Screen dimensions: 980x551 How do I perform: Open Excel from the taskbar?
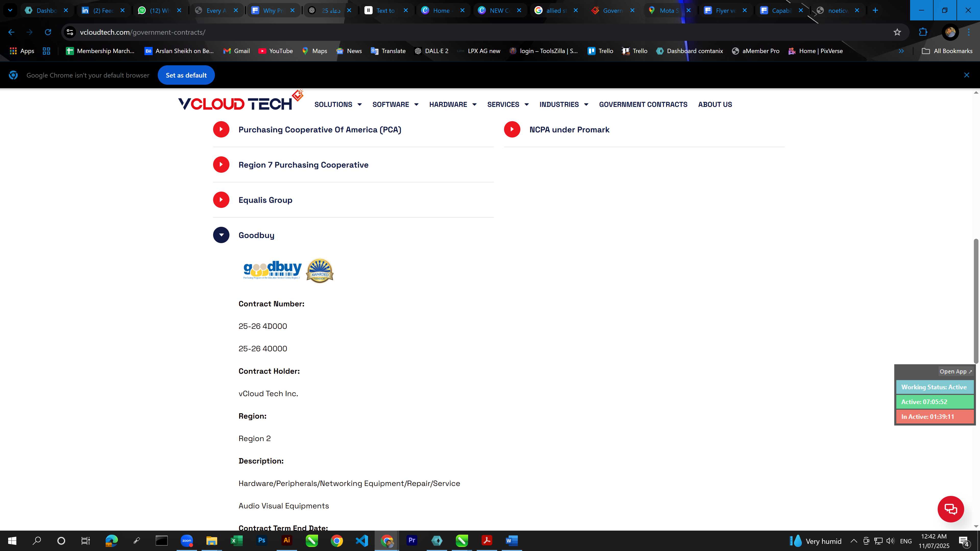(237, 540)
